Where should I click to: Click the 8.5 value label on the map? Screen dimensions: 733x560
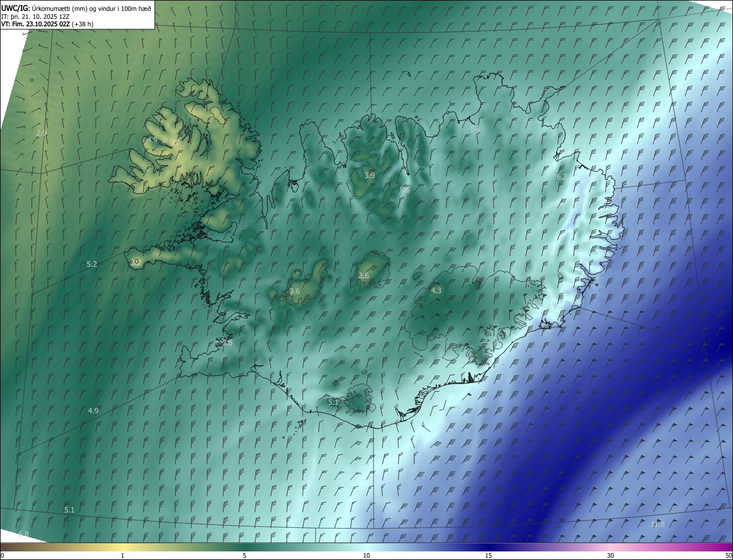point(405,189)
